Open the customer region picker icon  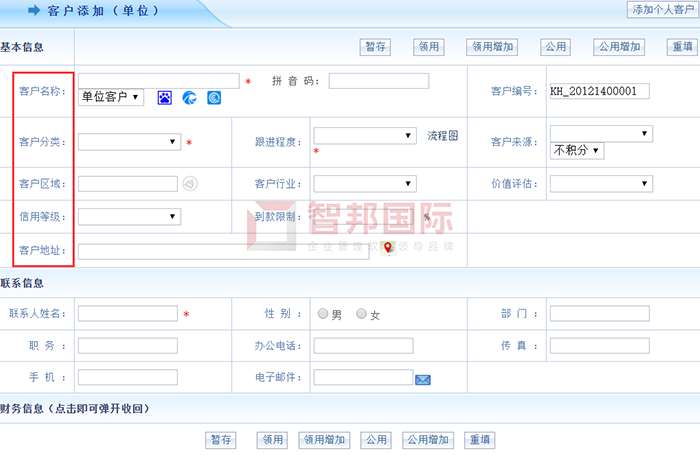190,184
